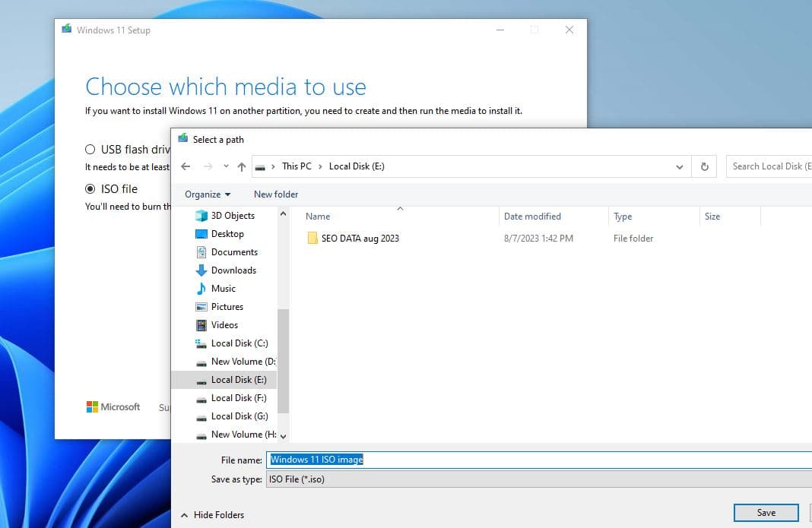812x528 pixels.
Task: Select Local Disk (C:) in the navigation pane
Action: 239,343
